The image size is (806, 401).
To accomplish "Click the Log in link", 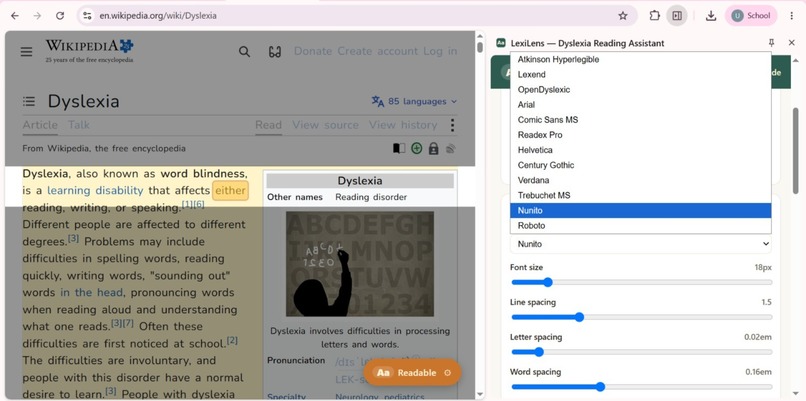I will (440, 51).
